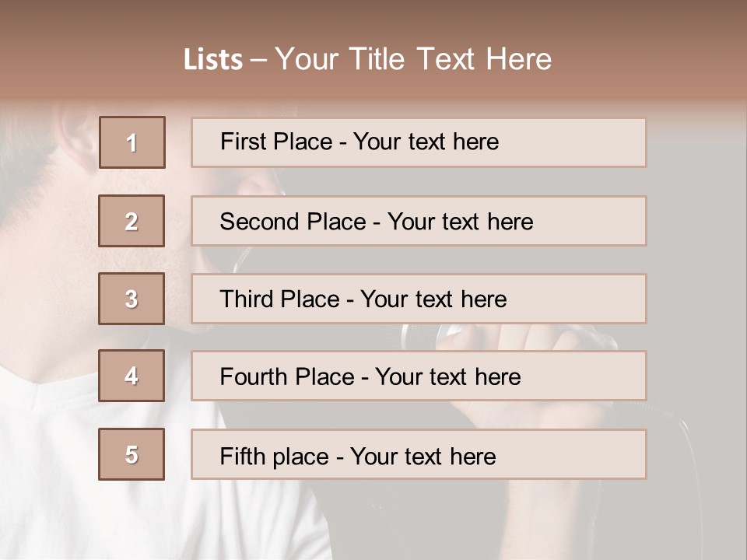
Task: Select the number 1 box
Action: pos(132,142)
